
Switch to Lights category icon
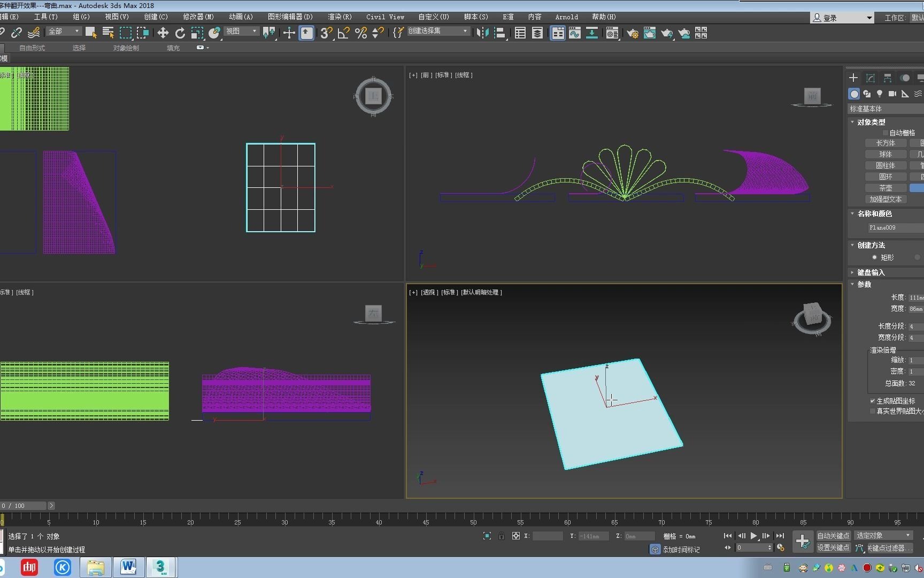(880, 94)
